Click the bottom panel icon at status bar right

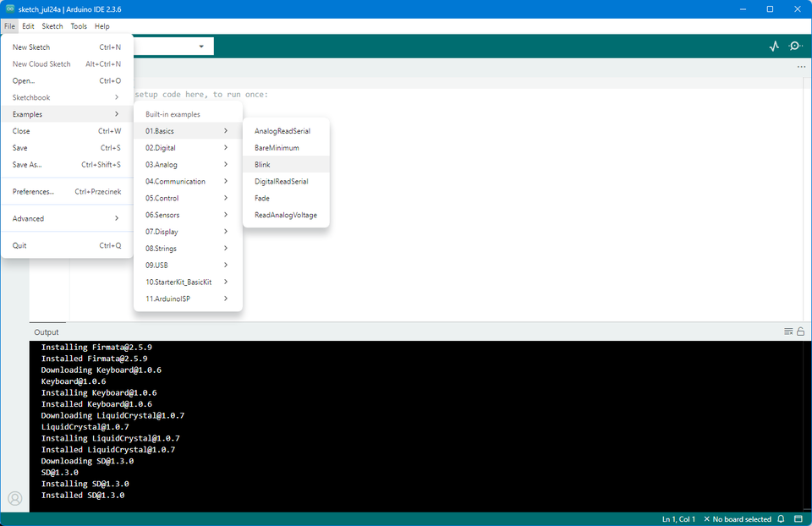tap(799, 519)
